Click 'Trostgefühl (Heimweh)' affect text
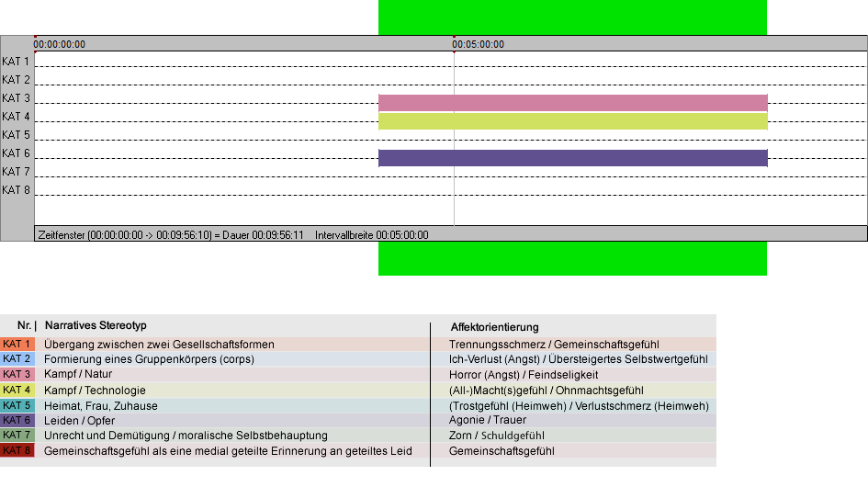 (x=509, y=406)
